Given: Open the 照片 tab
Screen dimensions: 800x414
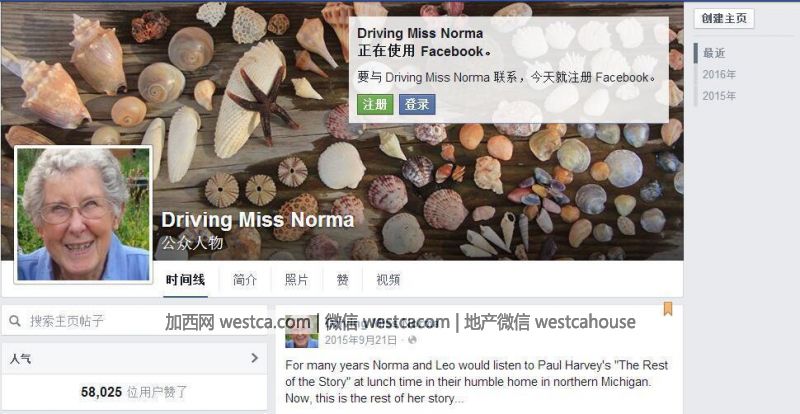Looking at the screenshot, I should point(296,280).
